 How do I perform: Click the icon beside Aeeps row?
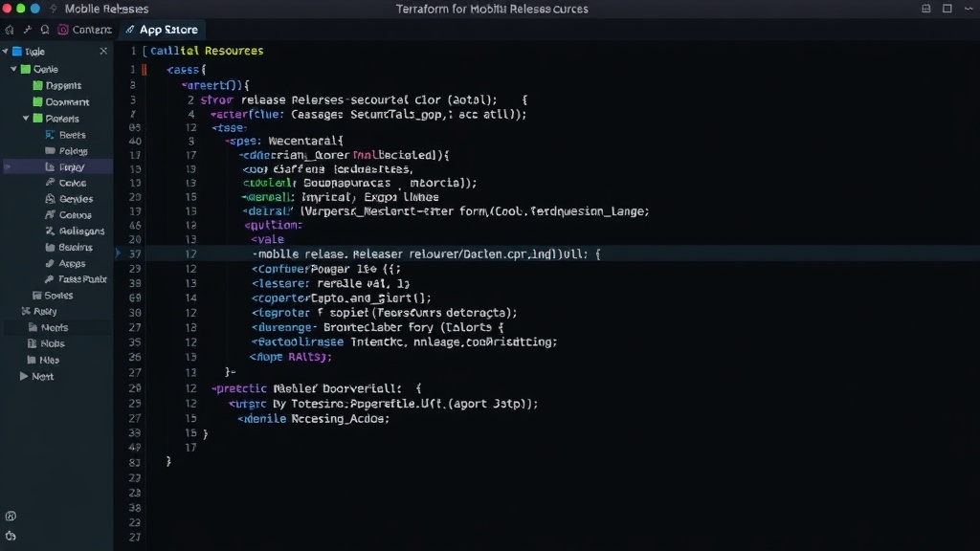50,263
